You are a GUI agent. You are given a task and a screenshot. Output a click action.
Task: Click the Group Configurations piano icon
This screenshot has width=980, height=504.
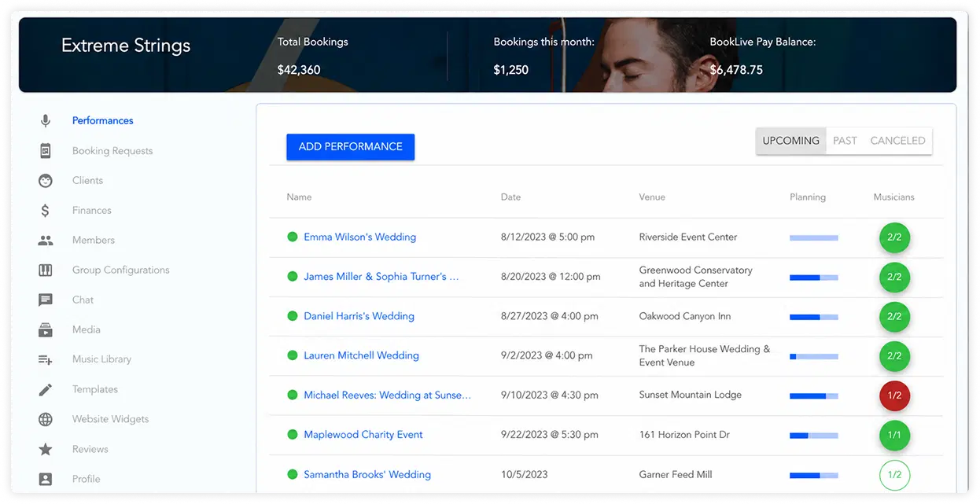[46, 270]
